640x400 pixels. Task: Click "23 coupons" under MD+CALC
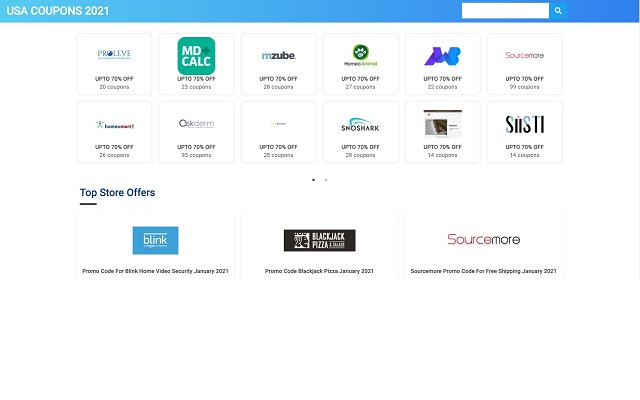pos(196,87)
